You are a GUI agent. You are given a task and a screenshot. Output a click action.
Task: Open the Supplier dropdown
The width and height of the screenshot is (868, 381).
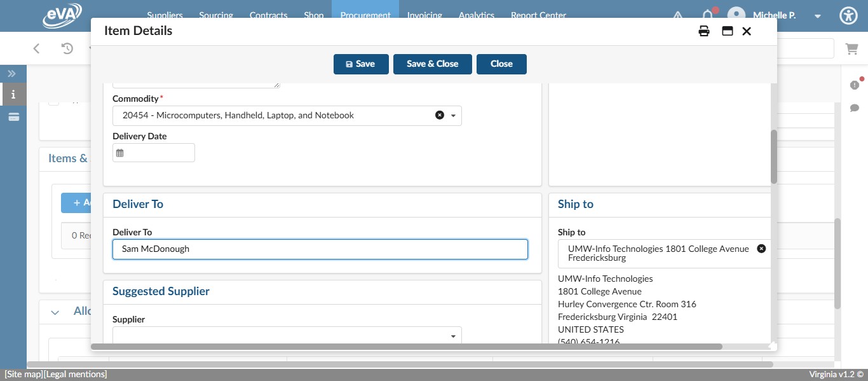[x=453, y=335]
